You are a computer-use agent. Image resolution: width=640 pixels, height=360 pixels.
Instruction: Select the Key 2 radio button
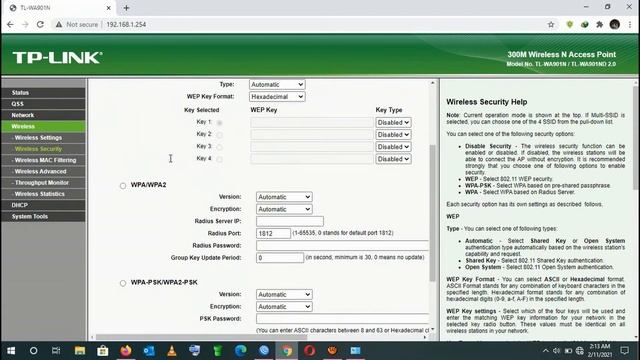click(220, 135)
